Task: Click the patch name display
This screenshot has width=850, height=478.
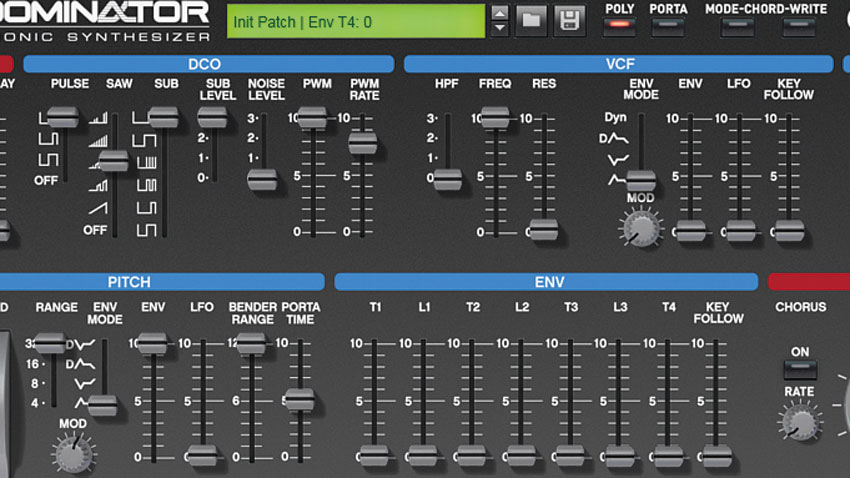Action: (356, 22)
